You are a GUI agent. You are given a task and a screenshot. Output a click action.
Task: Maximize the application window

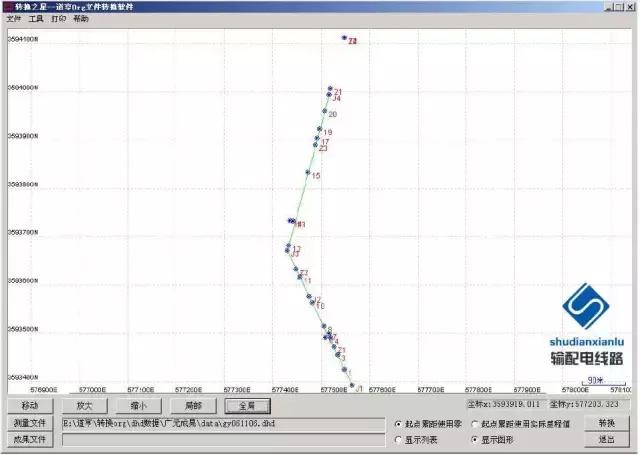tap(619, 7)
